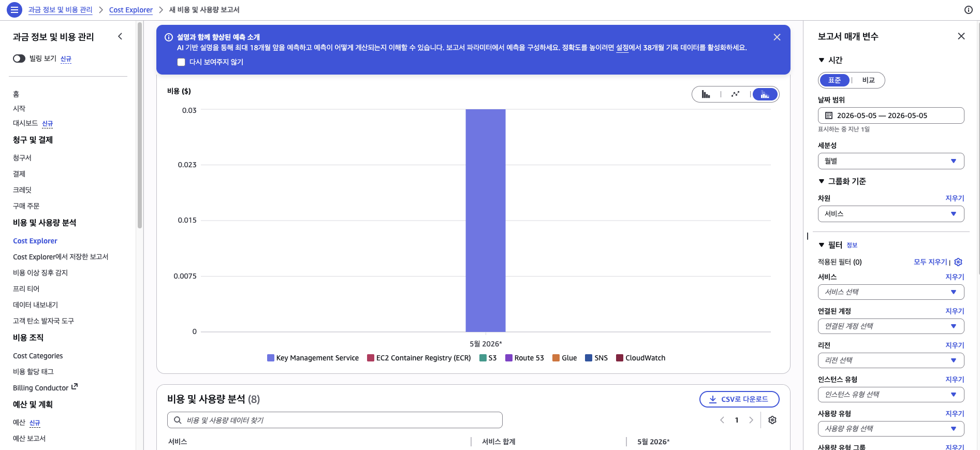
Task: Open the instance type filter dropdown
Action: pyautogui.click(x=891, y=395)
